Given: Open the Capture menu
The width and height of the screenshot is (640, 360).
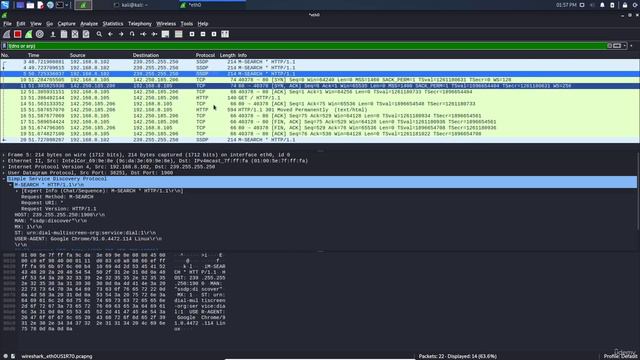Looking at the screenshot, I should [x=67, y=24].
